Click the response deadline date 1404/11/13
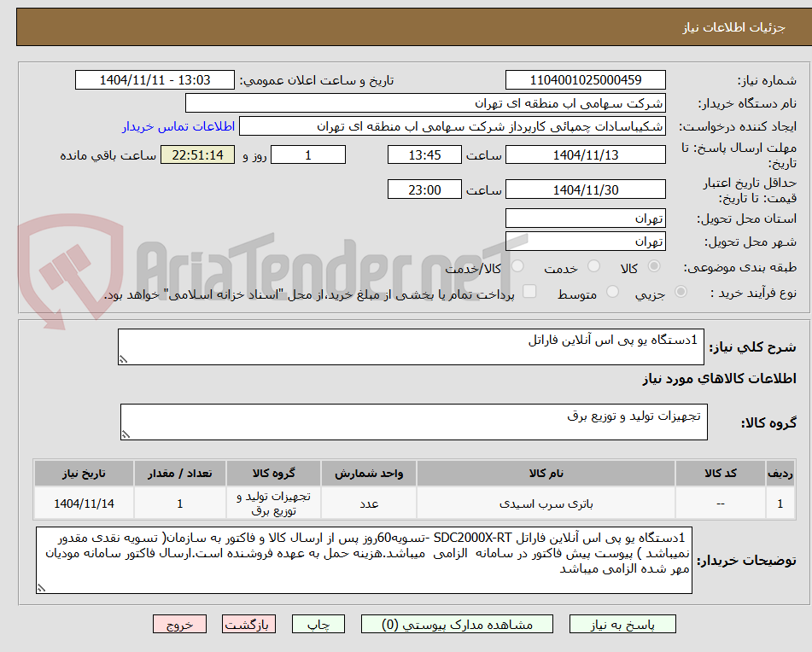 coord(585,154)
